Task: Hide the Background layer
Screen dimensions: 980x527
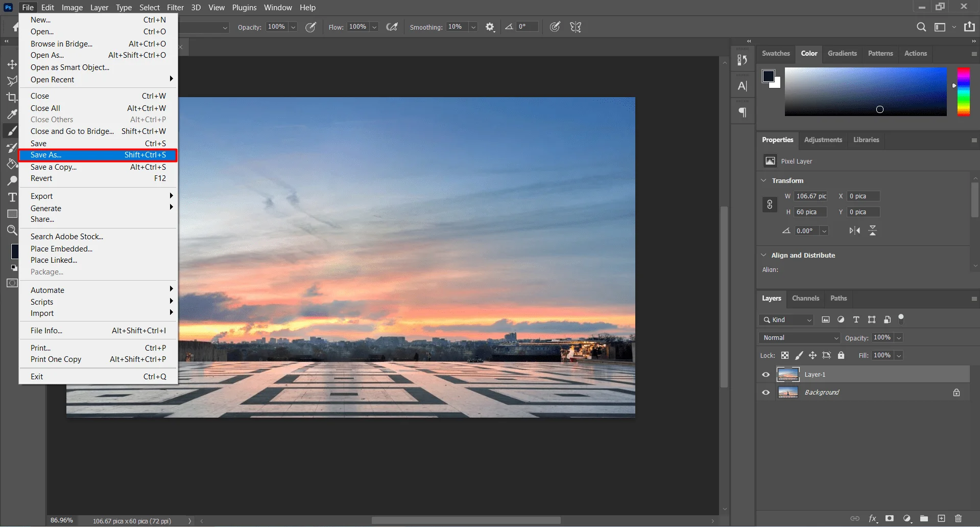Action: 766,393
